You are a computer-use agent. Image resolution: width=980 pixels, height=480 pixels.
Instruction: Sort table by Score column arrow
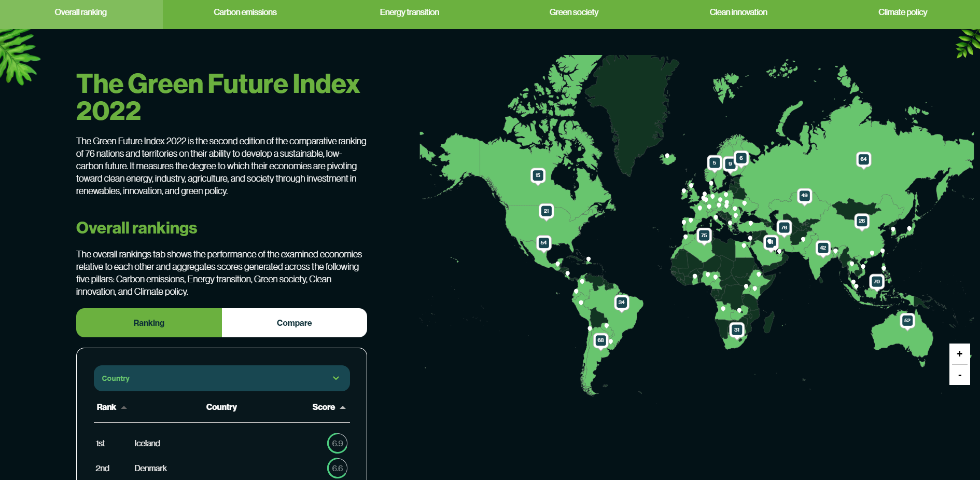[x=343, y=407]
